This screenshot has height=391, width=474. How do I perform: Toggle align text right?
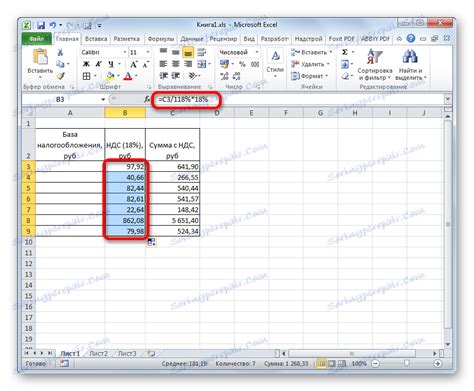[x=188, y=64]
